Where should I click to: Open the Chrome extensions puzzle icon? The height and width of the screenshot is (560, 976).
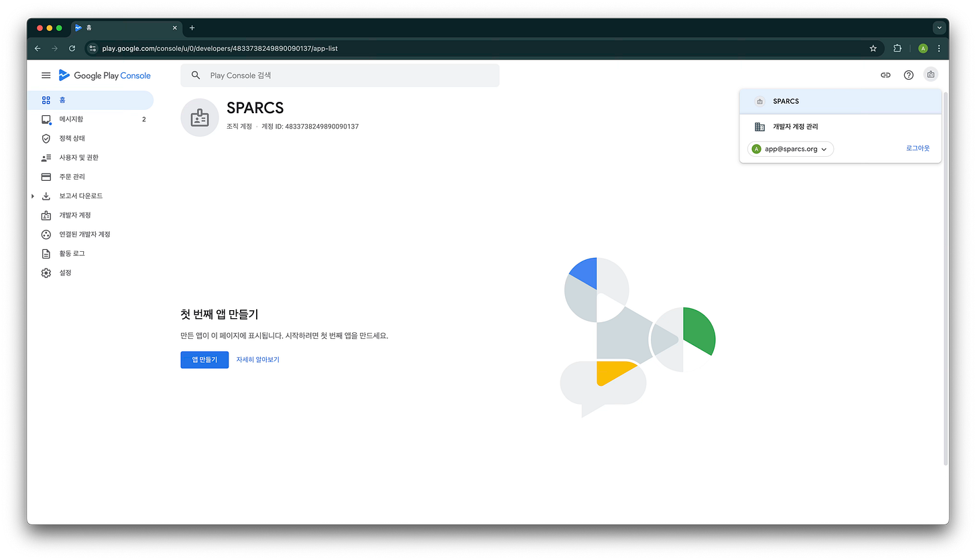pos(898,48)
